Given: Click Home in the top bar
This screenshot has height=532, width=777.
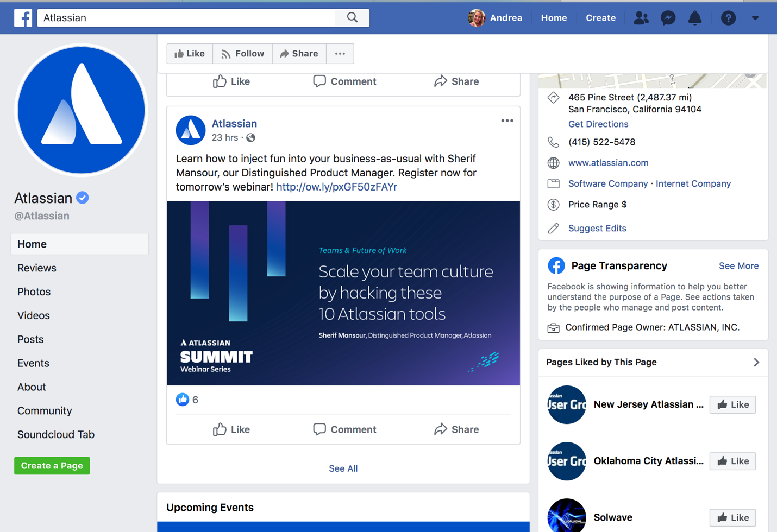Looking at the screenshot, I should coord(554,18).
